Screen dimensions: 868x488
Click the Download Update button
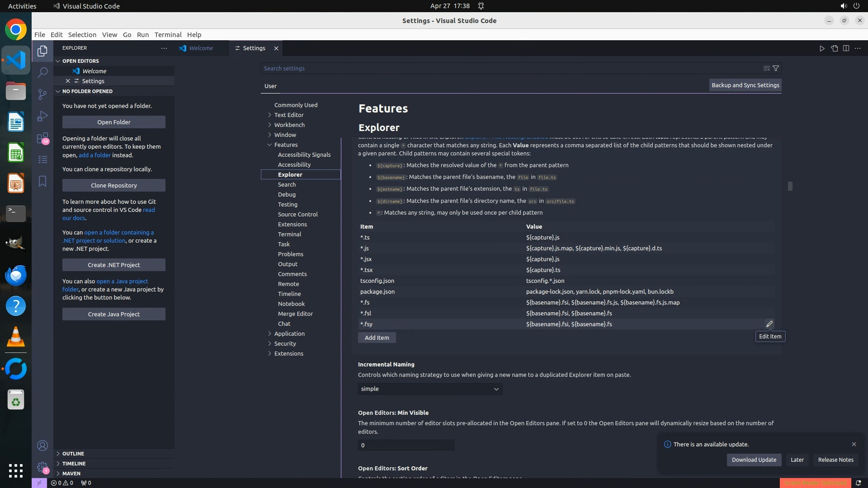point(754,460)
